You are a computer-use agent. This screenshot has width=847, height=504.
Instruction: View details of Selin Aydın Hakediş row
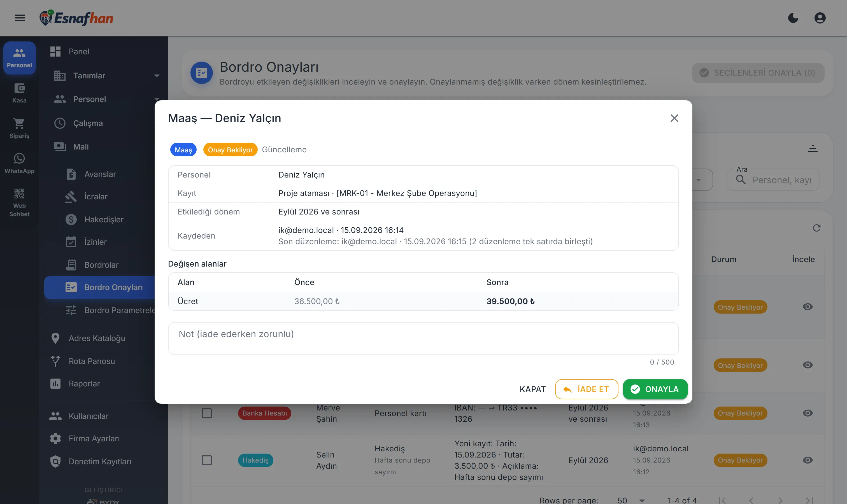(807, 460)
